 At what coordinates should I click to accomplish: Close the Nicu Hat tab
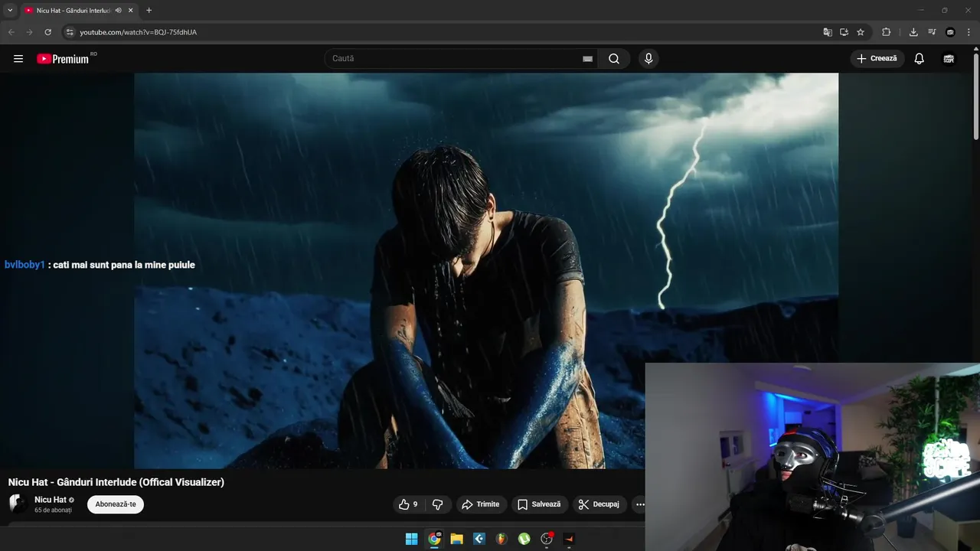pos(131,10)
